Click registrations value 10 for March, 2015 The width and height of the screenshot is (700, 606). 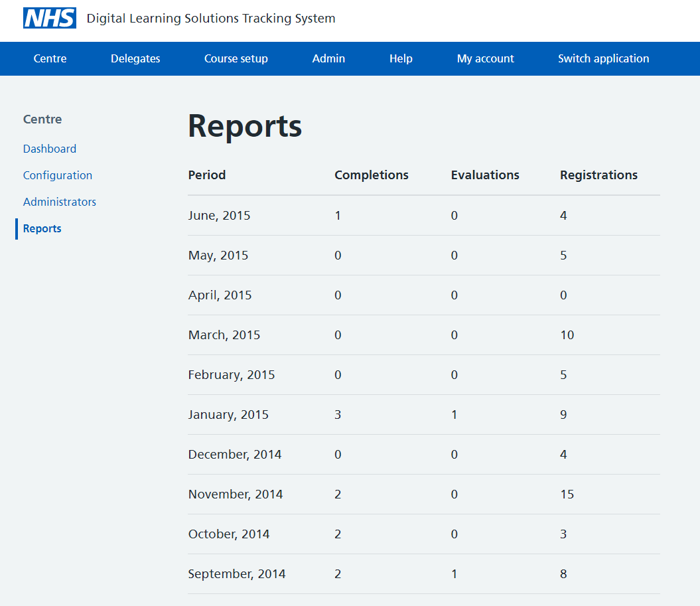567,335
